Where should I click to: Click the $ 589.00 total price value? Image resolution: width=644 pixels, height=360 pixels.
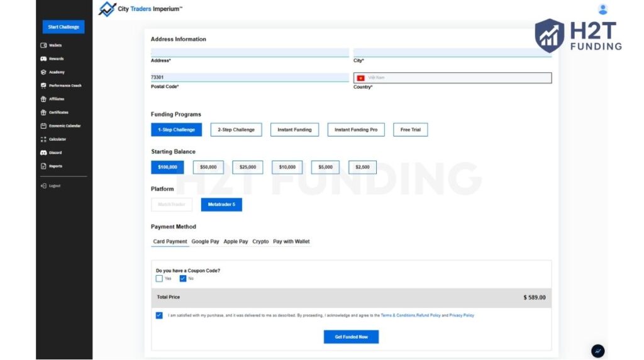click(535, 298)
